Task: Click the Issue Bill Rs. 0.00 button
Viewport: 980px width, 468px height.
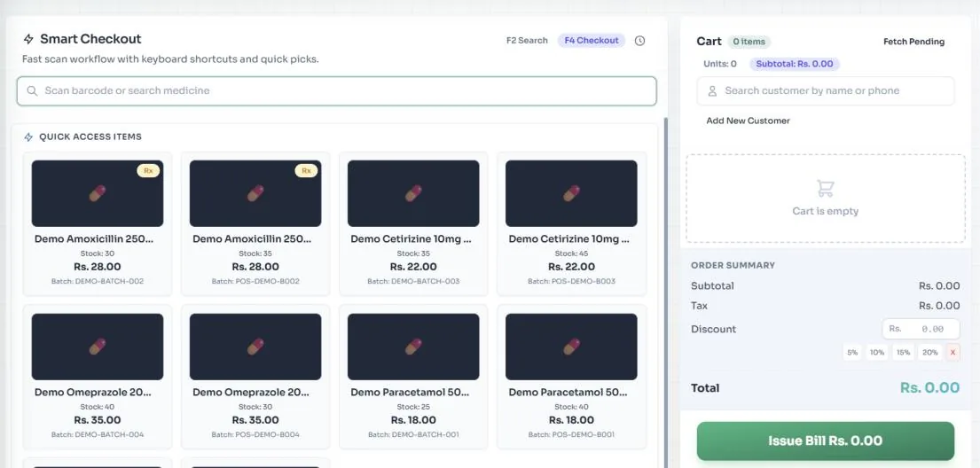Action: pyautogui.click(x=826, y=441)
